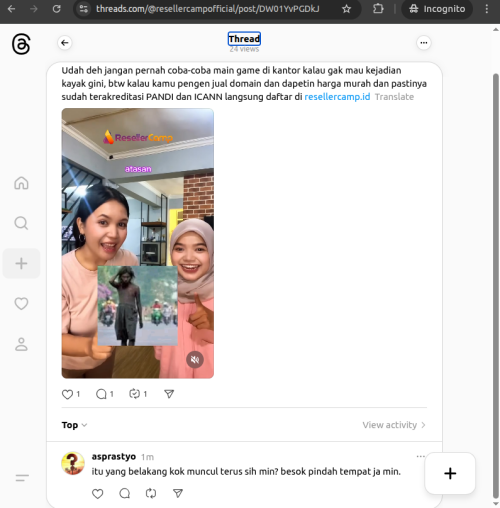This screenshot has height=508, width=500.
Task: Click browser back navigation arrow
Action: click(11, 9)
